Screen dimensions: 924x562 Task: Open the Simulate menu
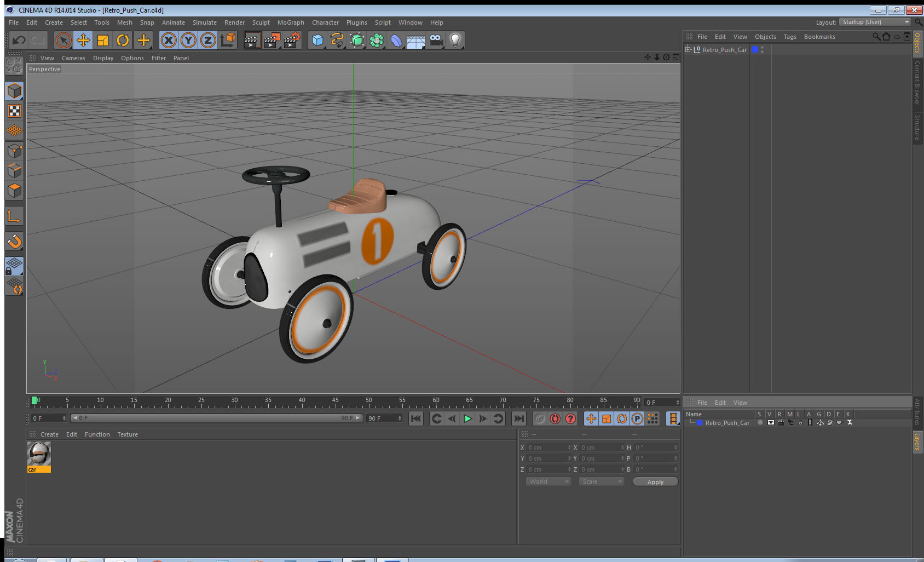205,22
